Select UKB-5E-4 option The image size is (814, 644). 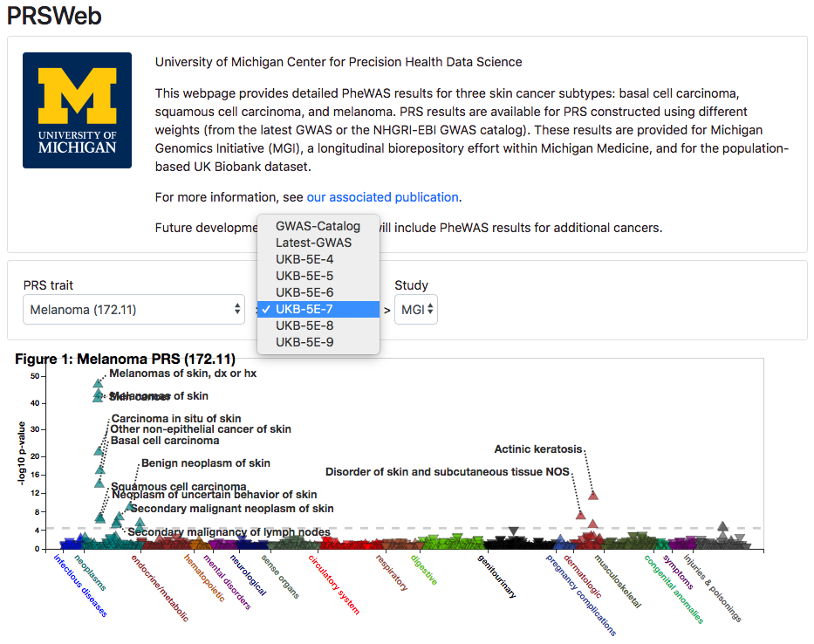tap(304, 259)
